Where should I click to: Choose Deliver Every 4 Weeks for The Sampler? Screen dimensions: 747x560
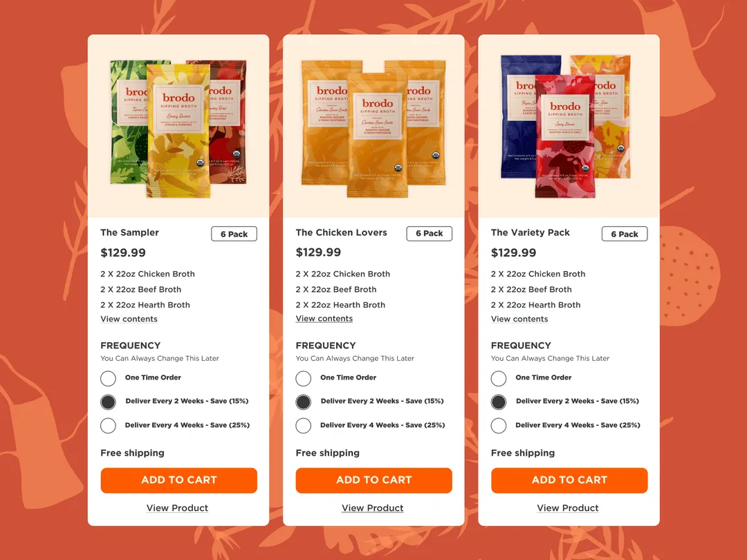tap(108, 425)
